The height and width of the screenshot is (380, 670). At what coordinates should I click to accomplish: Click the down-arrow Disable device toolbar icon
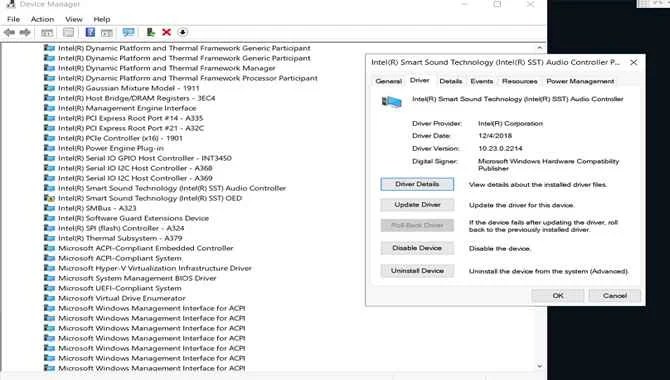[182, 32]
